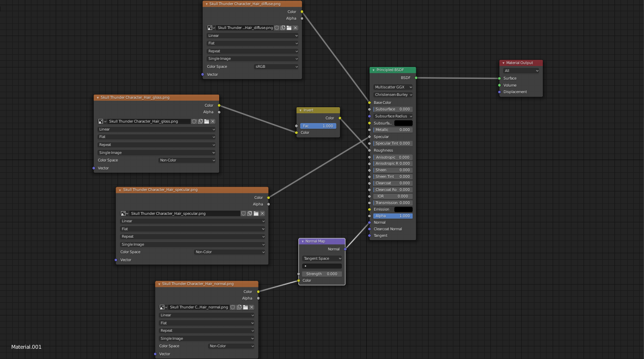The height and width of the screenshot is (359, 644).
Task: Click the Material.001 label
Action: [x=26, y=347]
